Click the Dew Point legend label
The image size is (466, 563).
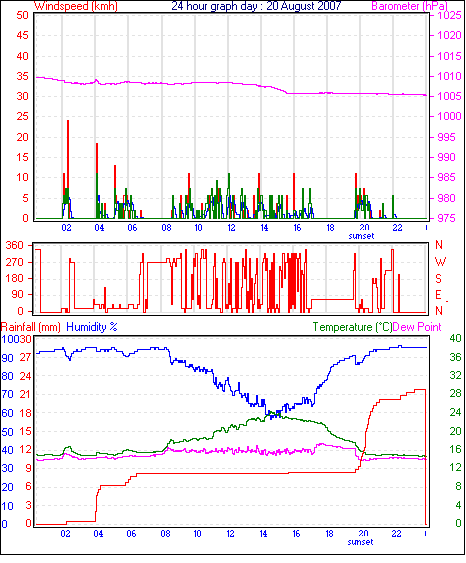[417, 327]
